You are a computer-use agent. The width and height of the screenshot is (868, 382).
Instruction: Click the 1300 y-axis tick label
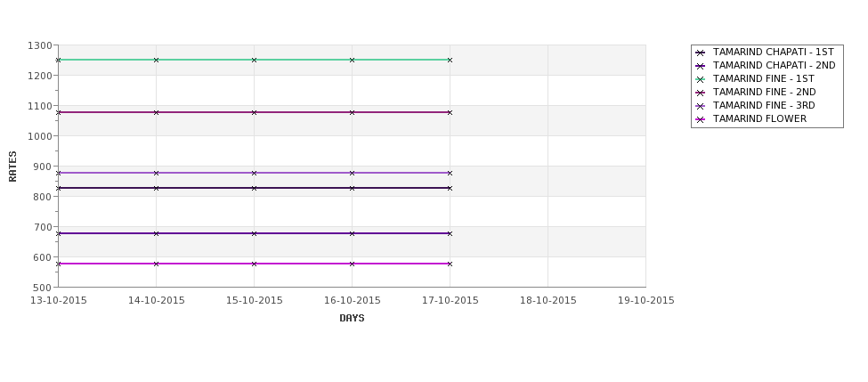[40, 45]
